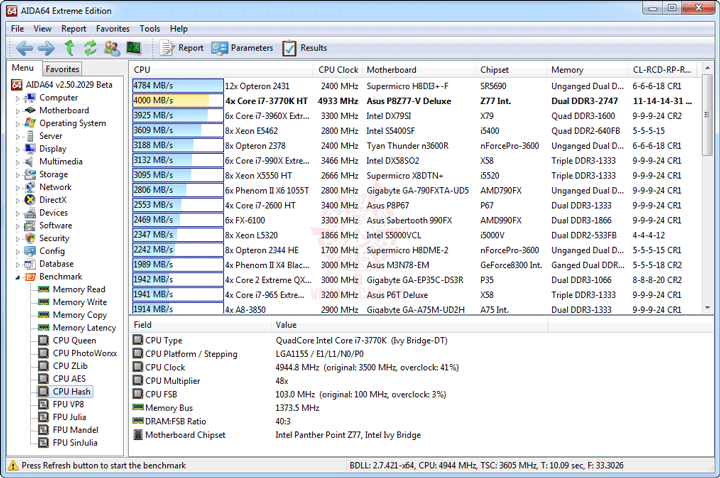
Task: Select the FPU Mandel benchmark icon
Action: 44,430
